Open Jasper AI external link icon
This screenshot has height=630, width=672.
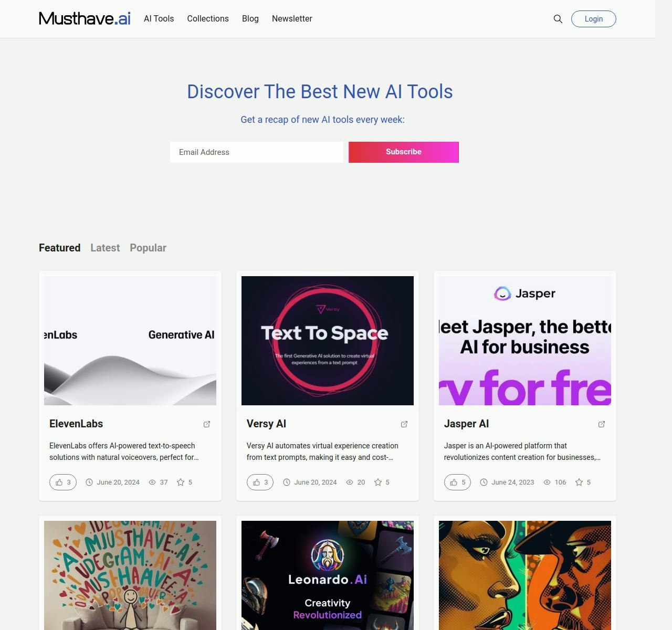click(602, 424)
